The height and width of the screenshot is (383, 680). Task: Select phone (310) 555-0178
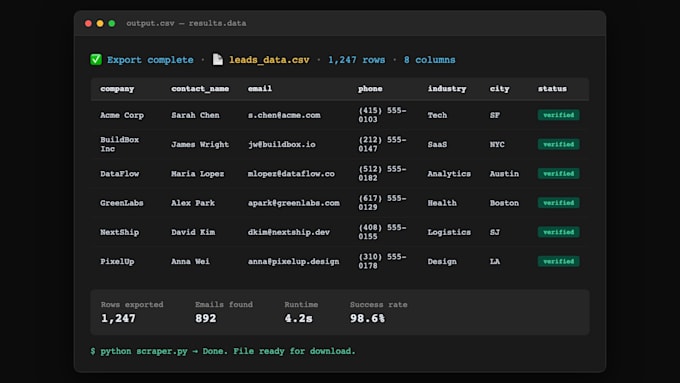tap(382, 261)
